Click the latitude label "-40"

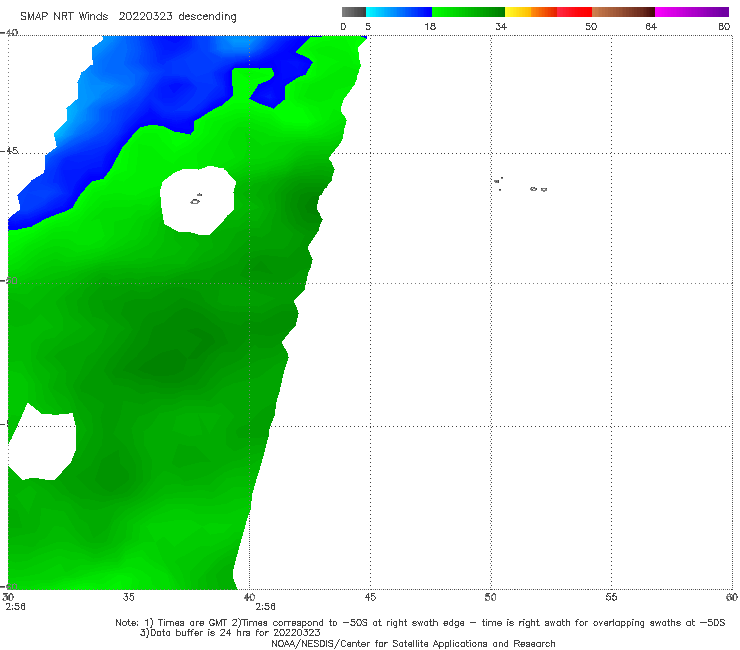pyautogui.click(x=9, y=33)
